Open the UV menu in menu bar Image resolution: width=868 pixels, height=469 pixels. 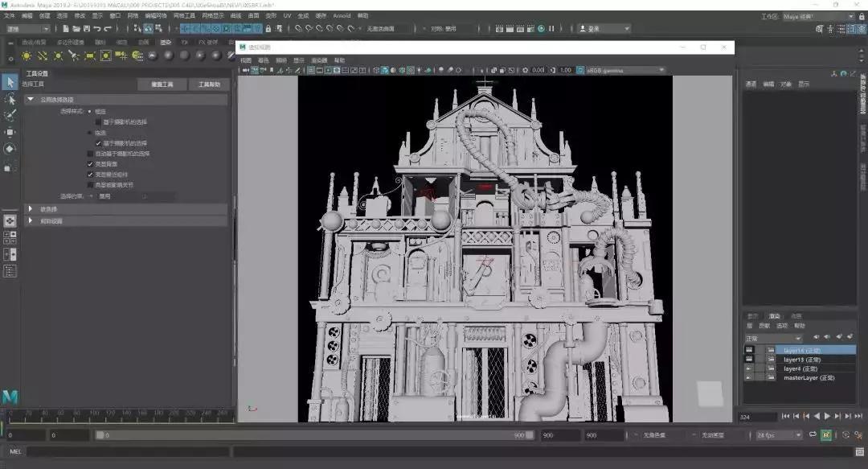287,15
